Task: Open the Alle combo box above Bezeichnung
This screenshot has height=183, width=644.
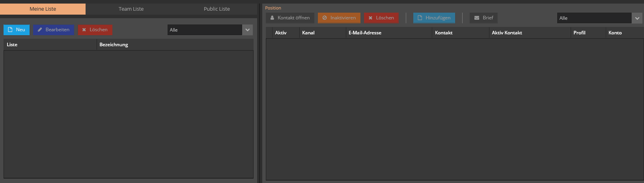Action: click(204, 30)
